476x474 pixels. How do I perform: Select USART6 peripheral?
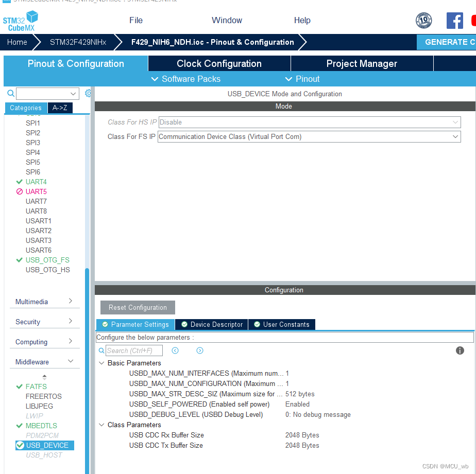39,250
